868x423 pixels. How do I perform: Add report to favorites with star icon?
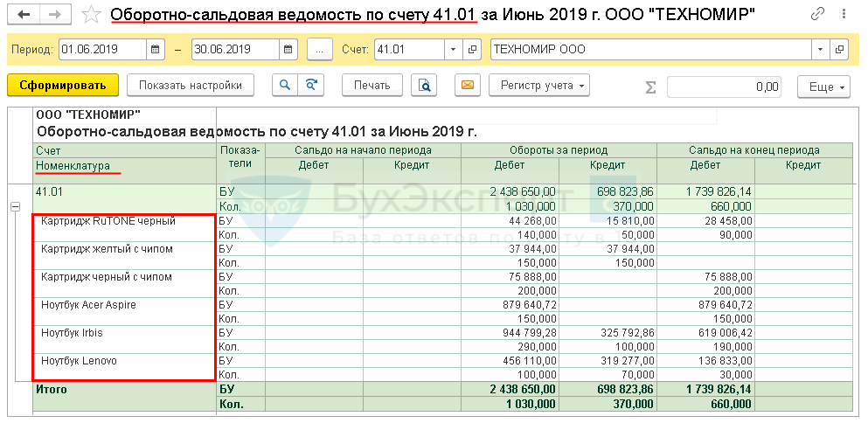pos(90,15)
